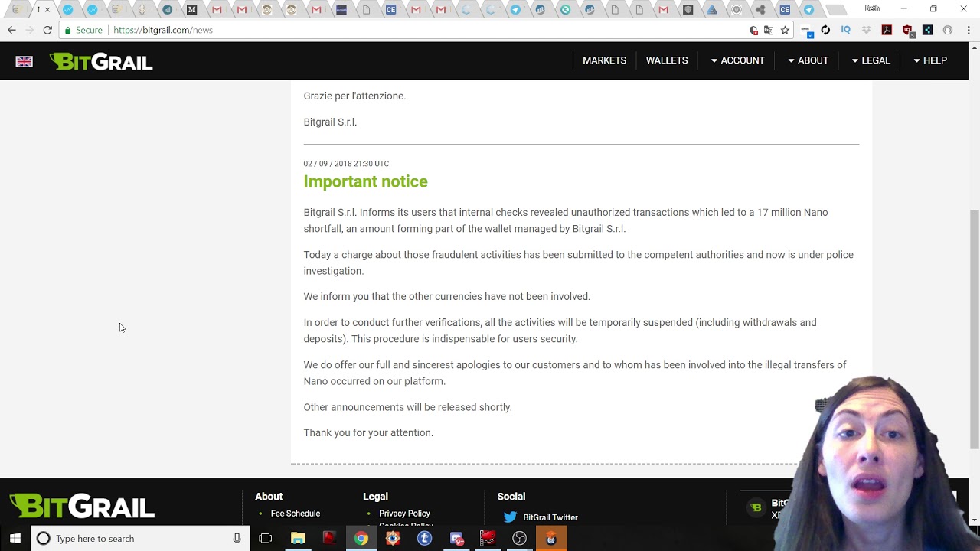Open the Privacy Policy footer link

(x=404, y=514)
